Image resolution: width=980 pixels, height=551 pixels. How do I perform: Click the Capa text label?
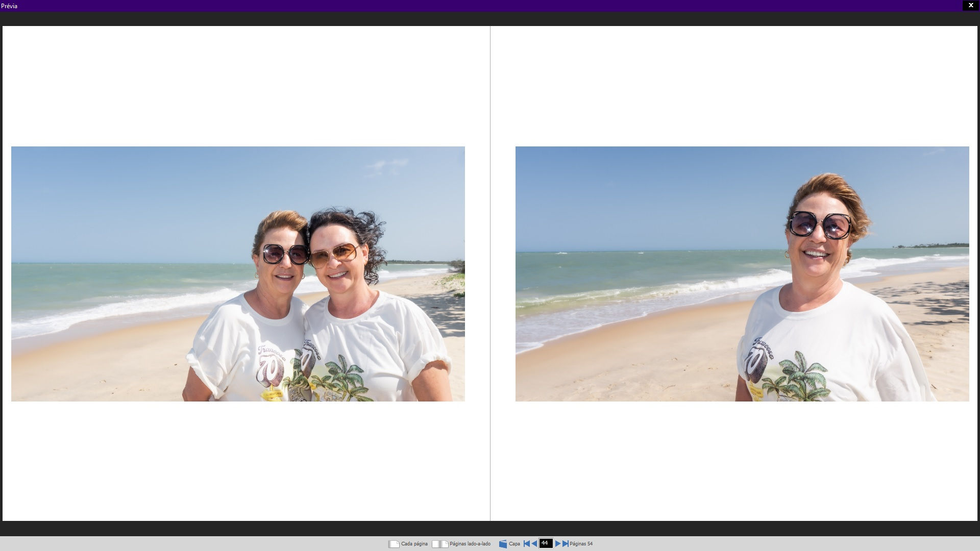click(514, 544)
